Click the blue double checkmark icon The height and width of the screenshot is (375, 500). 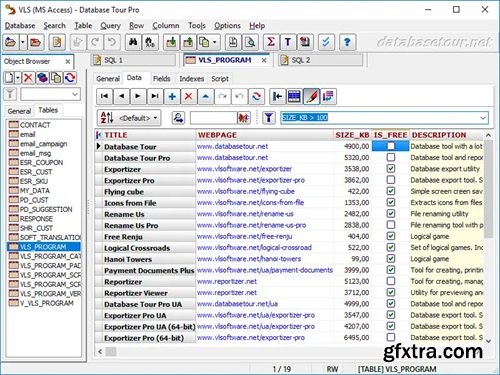point(326,42)
